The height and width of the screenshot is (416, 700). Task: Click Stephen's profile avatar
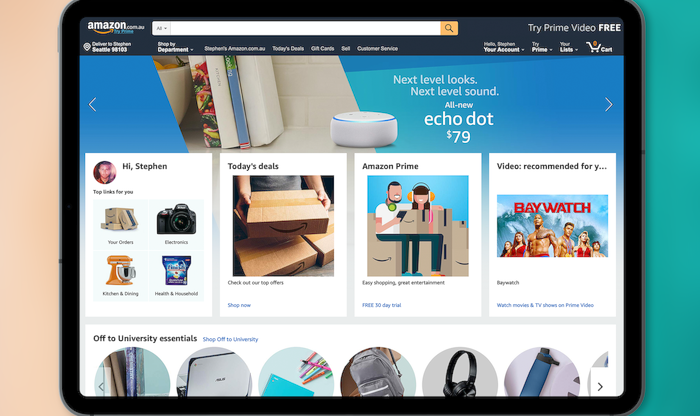[x=104, y=172]
